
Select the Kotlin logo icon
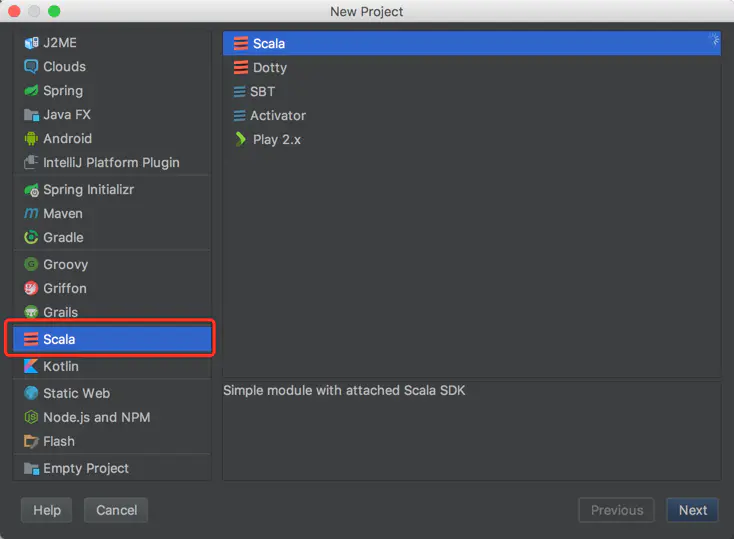(31, 366)
